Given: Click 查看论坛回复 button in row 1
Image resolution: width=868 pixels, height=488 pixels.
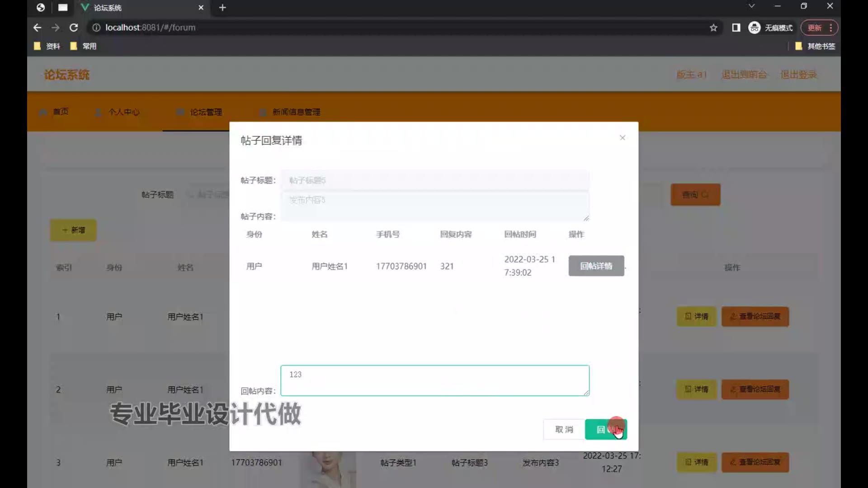Looking at the screenshot, I should point(755,316).
